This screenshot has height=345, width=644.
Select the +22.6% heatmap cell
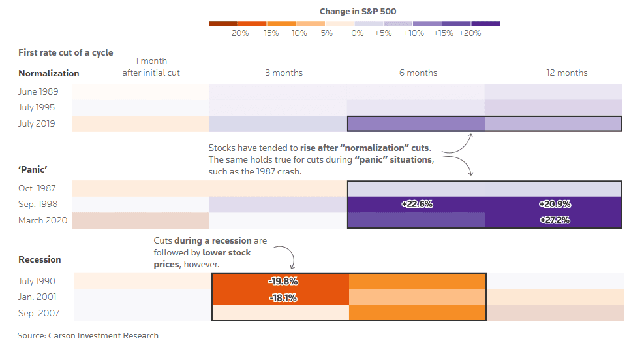coord(416,205)
